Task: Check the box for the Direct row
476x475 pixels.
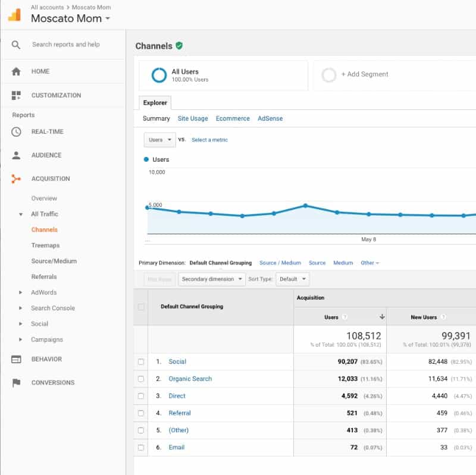Action: click(x=141, y=396)
